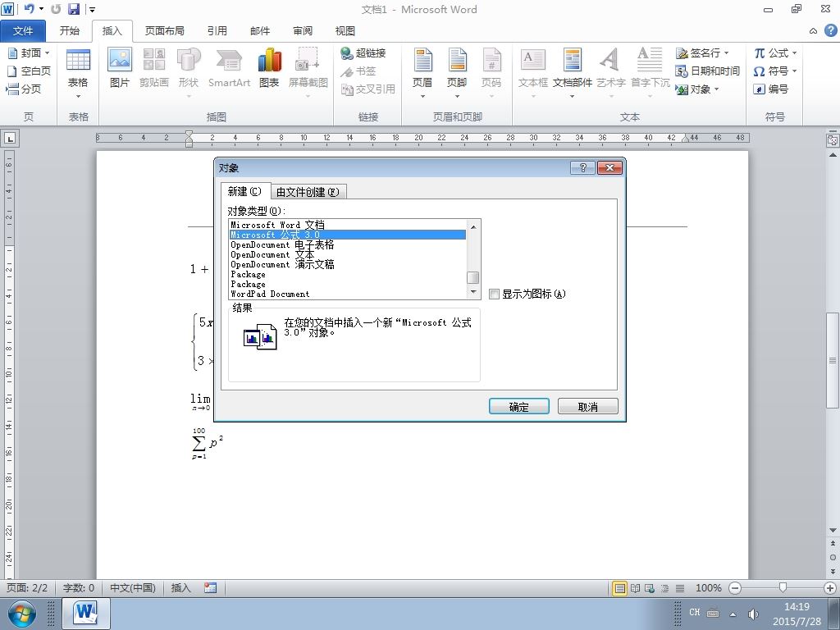Expand the 公式 equation dropdown arrow
Image resolution: width=840 pixels, height=630 pixels.
click(794, 52)
